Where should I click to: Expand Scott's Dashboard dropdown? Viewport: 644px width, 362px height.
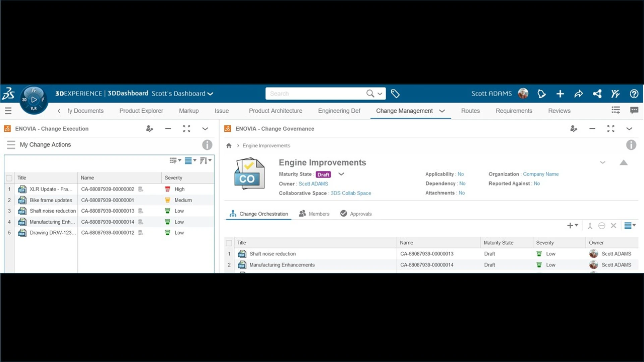[210, 94]
